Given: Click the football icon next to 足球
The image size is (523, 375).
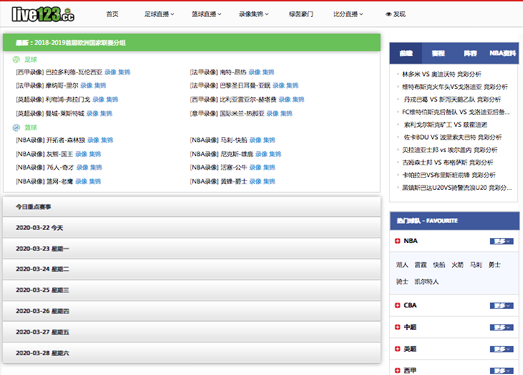Looking at the screenshot, I should (16, 60).
